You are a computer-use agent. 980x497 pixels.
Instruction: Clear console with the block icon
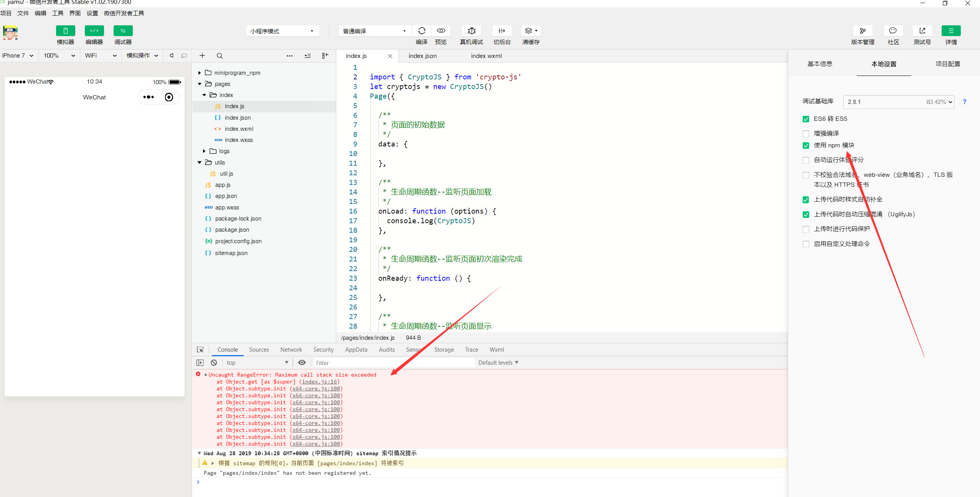click(214, 363)
